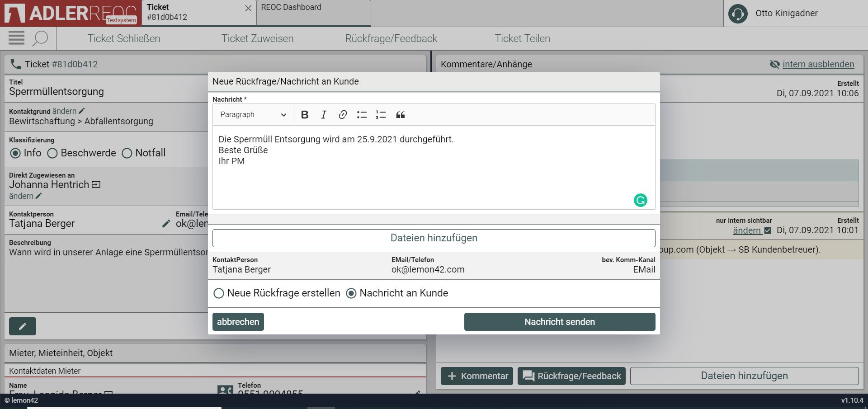Open search with magnifier icon
This screenshot has width=868, height=409.
coord(40,38)
